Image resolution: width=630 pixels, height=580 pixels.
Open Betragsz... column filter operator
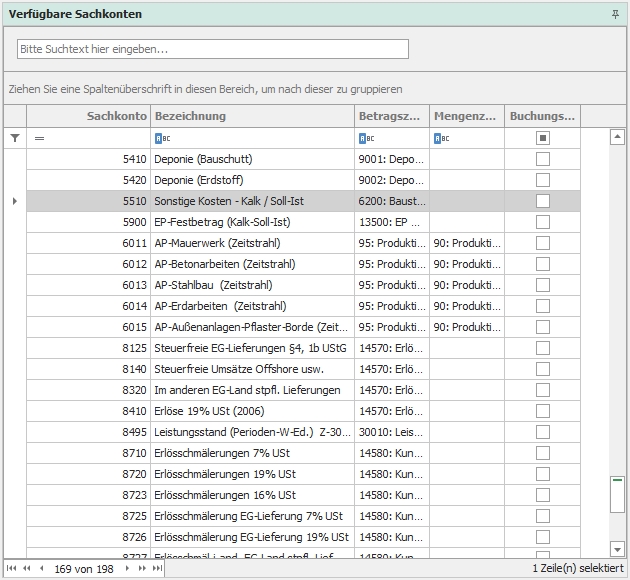pyautogui.click(x=366, y=139)
